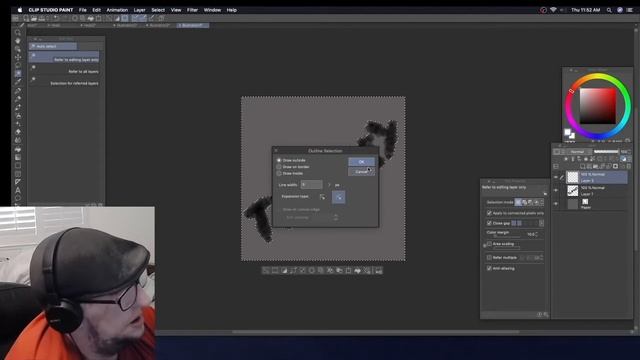The width and height of the screenshot is (640, 360).
Task: Click New tone in the selection launcher
Action: (367, 270)
